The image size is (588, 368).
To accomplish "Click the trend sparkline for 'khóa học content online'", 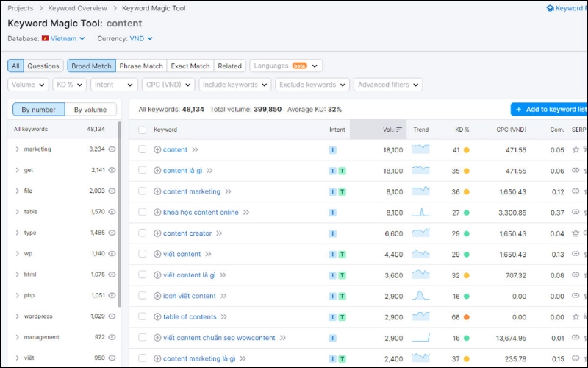I will point(420,212).
